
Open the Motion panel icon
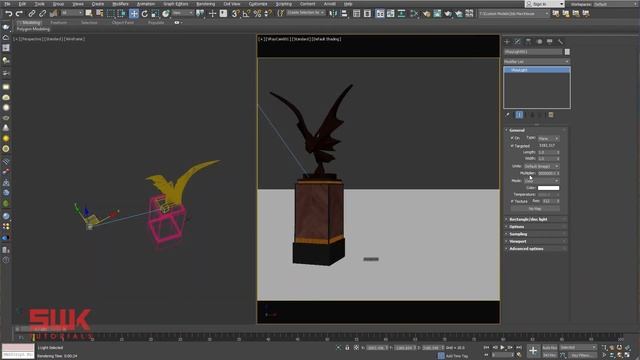tap(539, 42)
